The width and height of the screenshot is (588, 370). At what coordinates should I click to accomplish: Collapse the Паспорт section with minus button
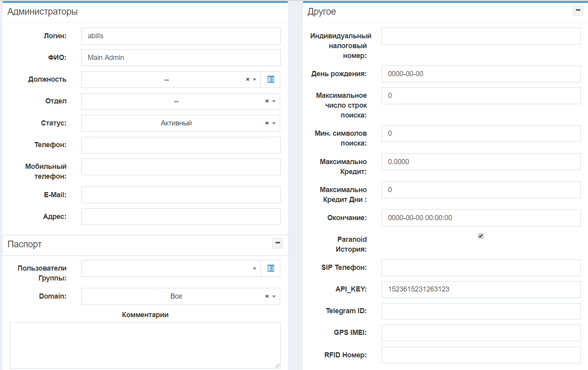pos(277,243)
